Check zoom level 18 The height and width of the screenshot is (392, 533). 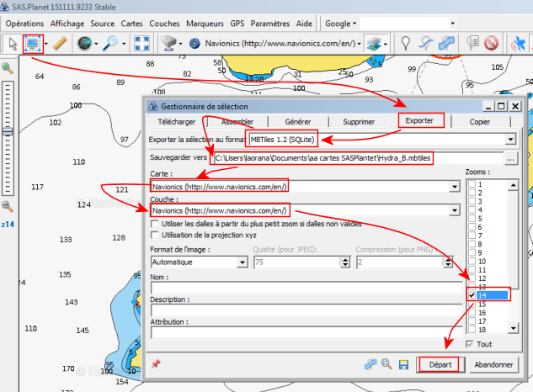point(472,330)
